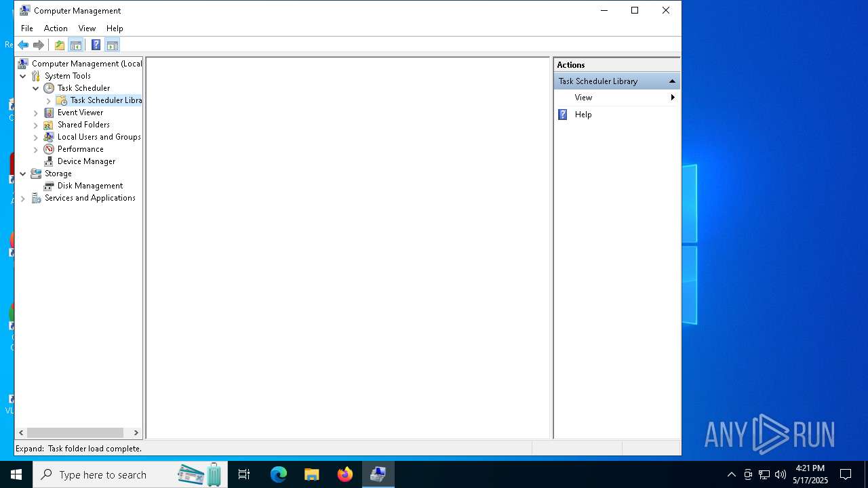Screen dimensions: 868x488
Task: Toggle Show/Hide Action Pane toolbar icon
Action: point(113,45)
